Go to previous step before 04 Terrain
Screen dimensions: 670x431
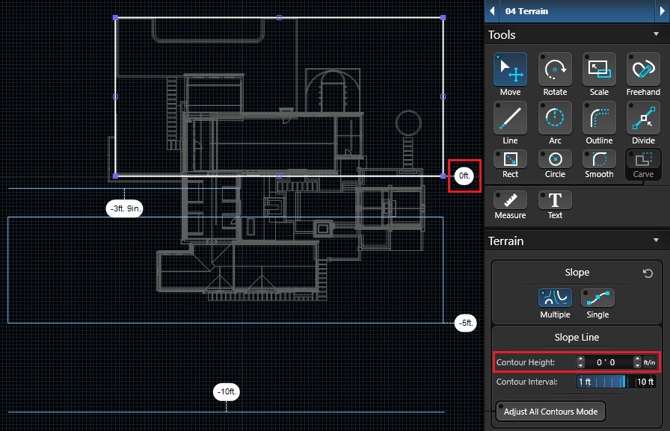point(491,11)
